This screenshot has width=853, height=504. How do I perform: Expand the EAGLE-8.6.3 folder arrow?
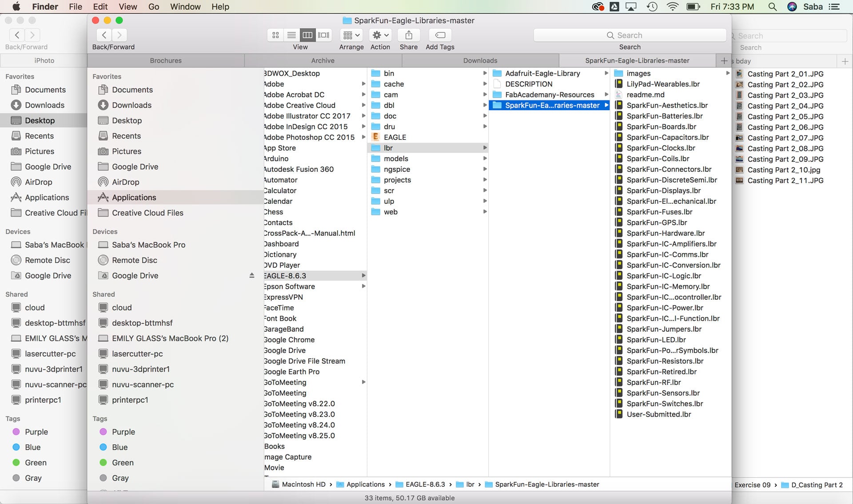coord(363,276)
